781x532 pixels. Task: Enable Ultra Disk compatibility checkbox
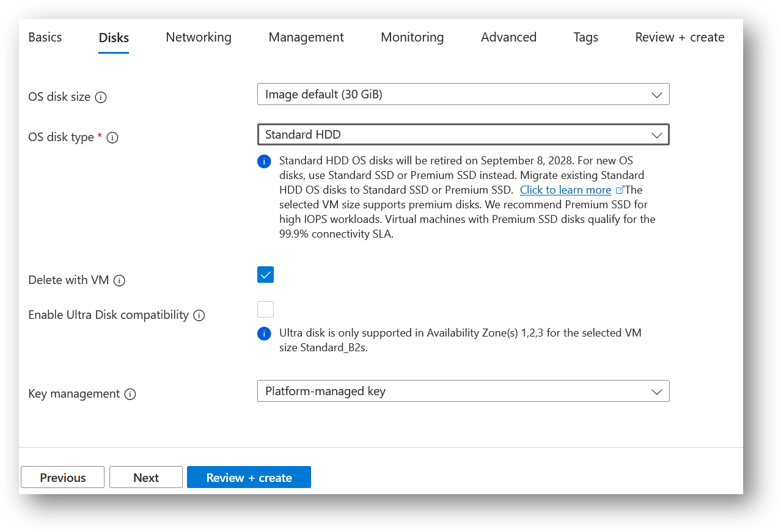tap(265, 309)
